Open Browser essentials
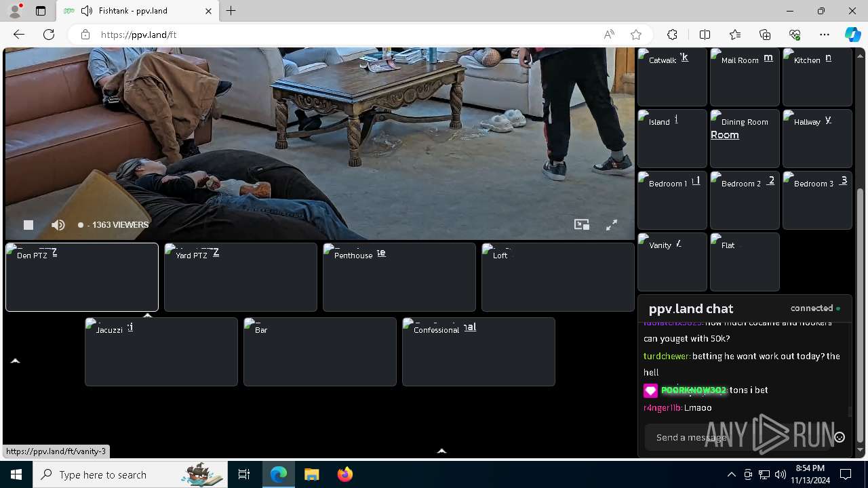 (795, 35)
